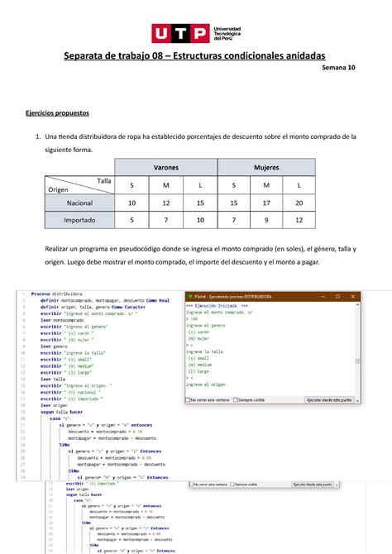Click console line '*** Ejecución Iniciada. ***'

coord(217,306)
